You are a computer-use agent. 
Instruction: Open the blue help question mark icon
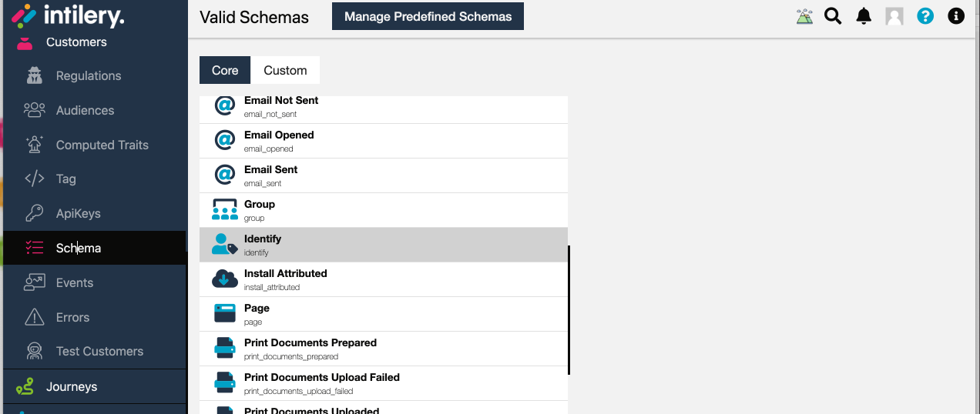tap(925, 16)
